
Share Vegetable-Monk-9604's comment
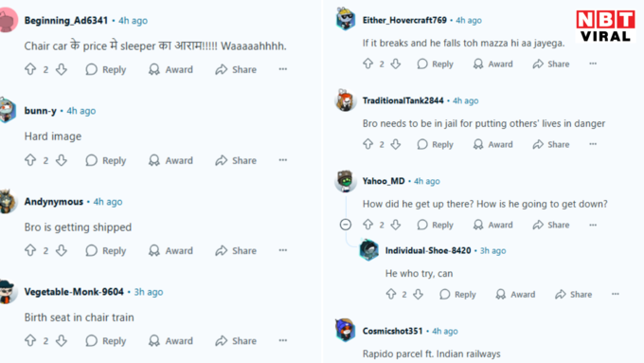tap(236, 341)
